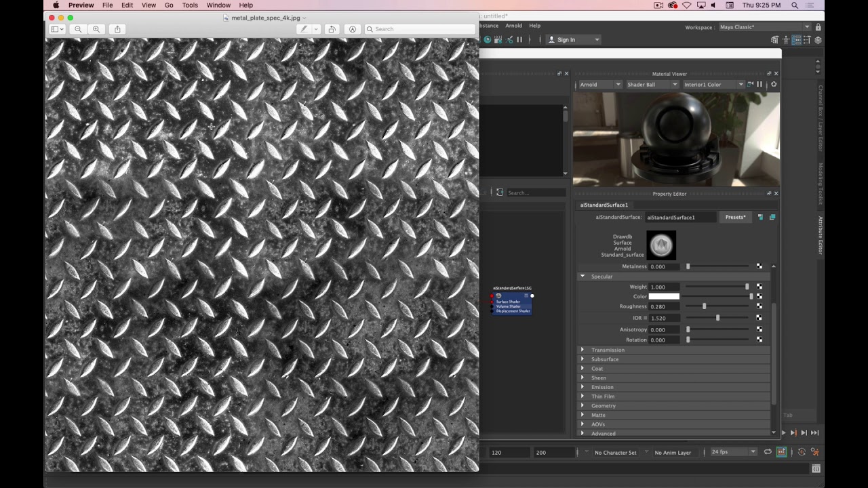Expand the Thin Film section

(582, 396)
